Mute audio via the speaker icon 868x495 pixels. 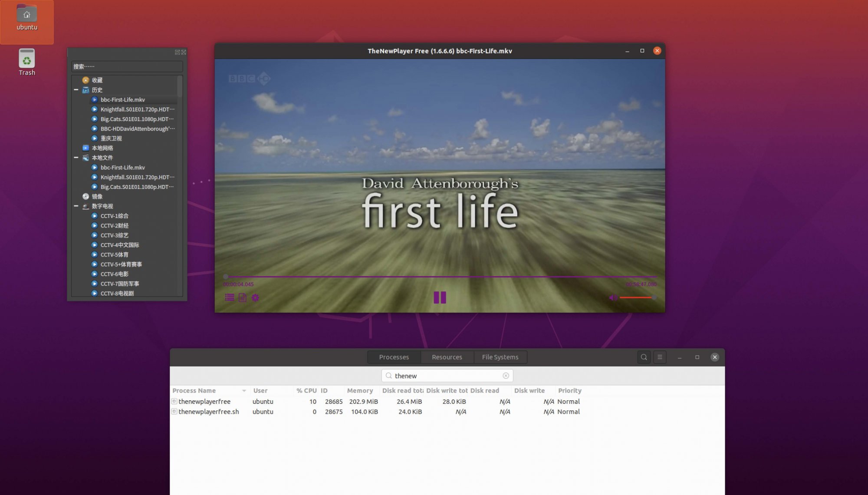pos(613,297)
